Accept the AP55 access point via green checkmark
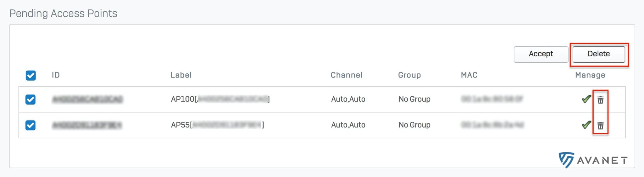Viewport: 644px width, 177px height. [x=586, y=125]
